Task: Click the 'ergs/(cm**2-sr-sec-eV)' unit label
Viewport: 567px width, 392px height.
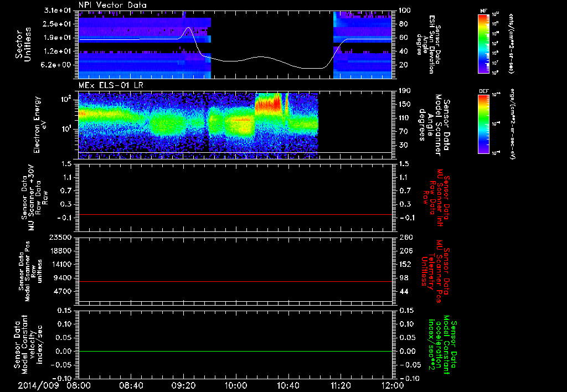Action: click(512, 123)
